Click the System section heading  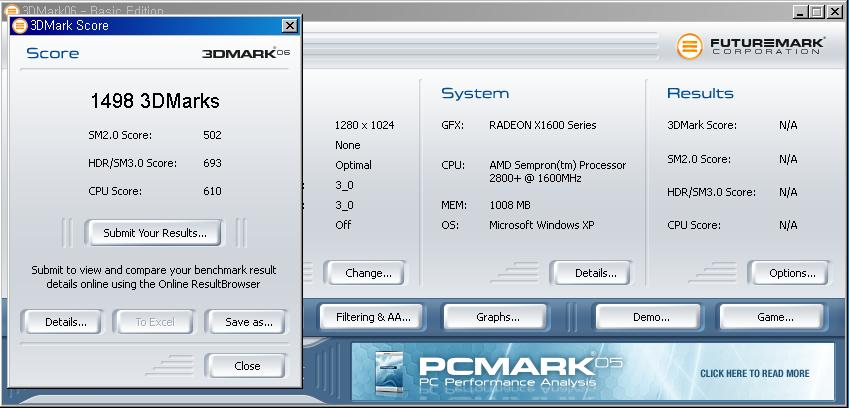point(475,93)
